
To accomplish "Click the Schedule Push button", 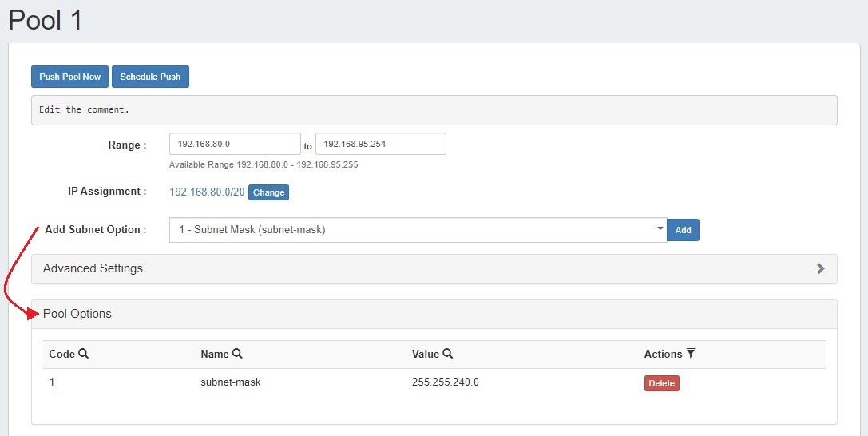I will tap(150, 77).
